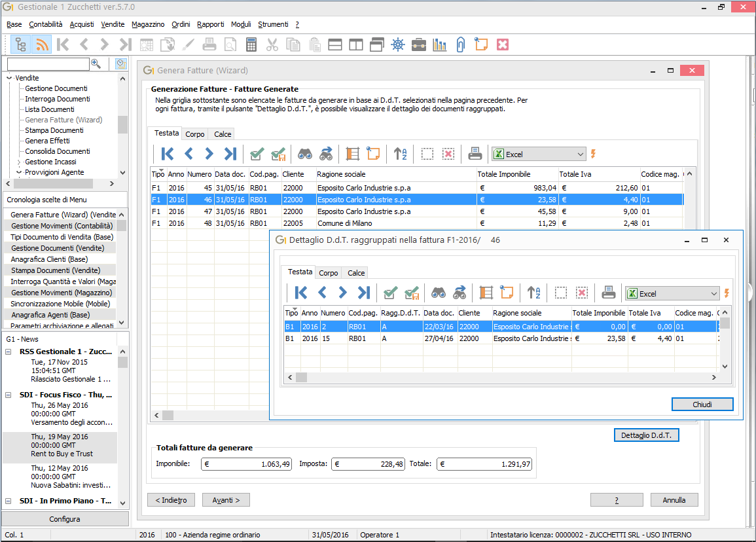Click deselect all red X icon in Dettaglio toolbar
Viewport: 756px width, 542px height.
[582, 293]
